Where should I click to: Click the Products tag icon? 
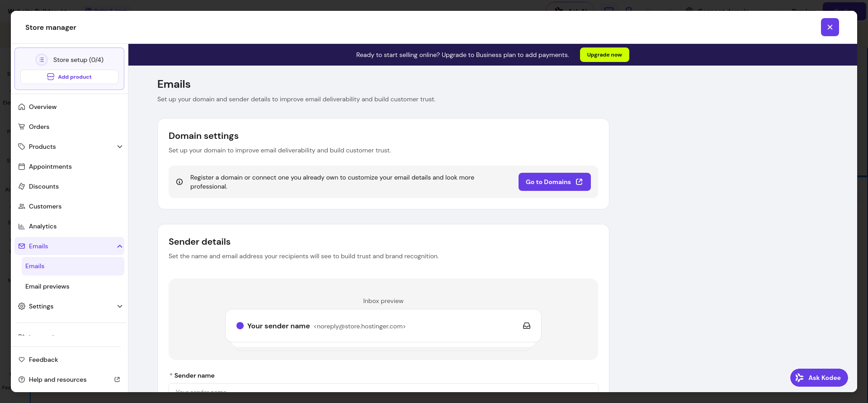point(22,147)
